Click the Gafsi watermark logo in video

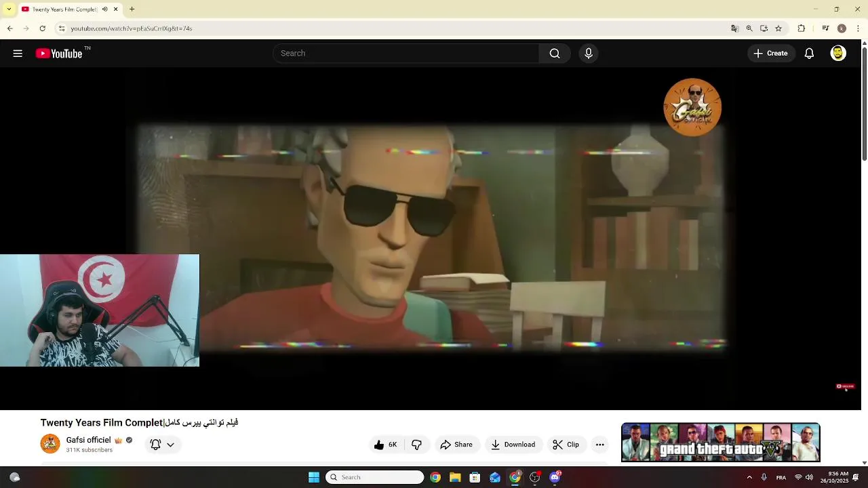692,107
